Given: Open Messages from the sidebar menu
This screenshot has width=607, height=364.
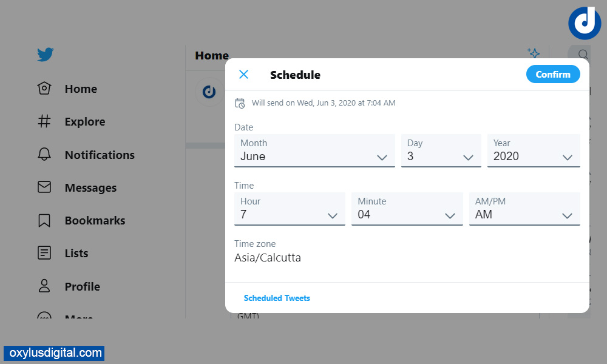Looking at the screenshot, I should coord(90,188).
